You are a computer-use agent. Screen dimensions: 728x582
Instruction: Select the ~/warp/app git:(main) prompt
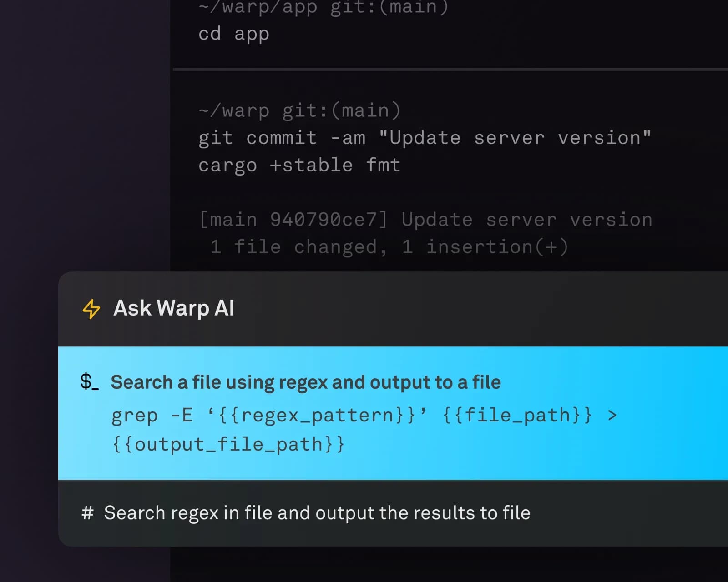pos(323,7)
